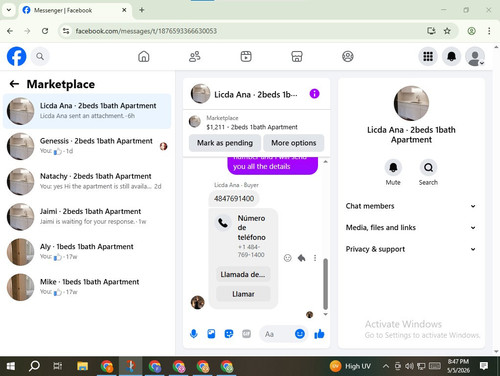The image size is (500, 376).
Task: Open Chrome profile icon
Action: point(471,31)
